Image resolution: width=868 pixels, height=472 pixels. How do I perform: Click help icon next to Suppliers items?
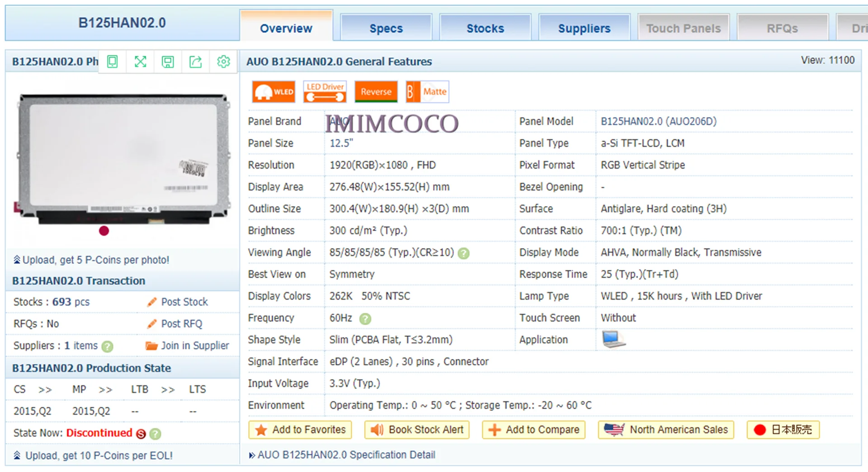(107, 346)
